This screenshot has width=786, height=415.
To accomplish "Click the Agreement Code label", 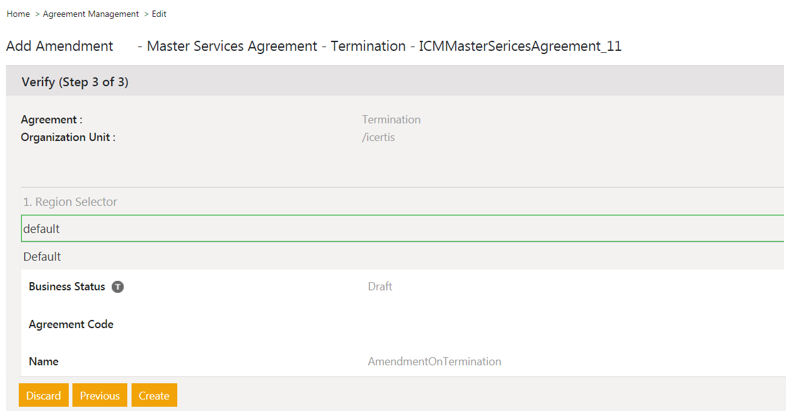I will pos(71,325).
